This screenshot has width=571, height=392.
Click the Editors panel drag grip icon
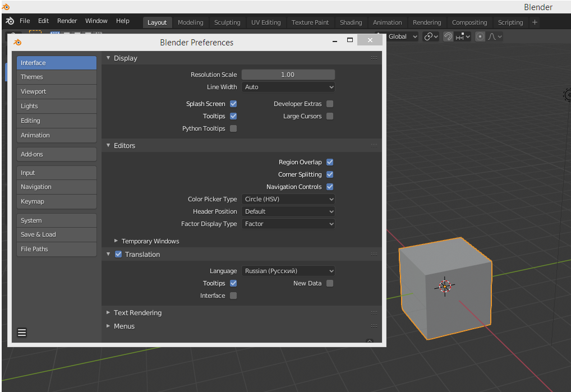[374, 146]
